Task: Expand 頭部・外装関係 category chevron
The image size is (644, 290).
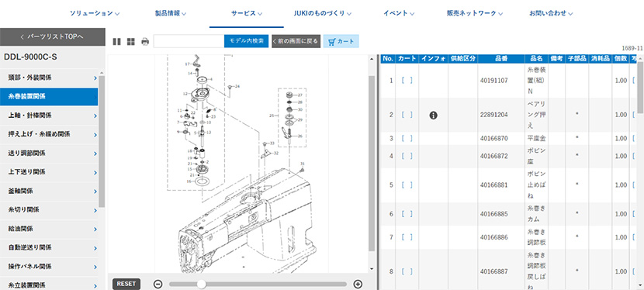Action: click(95, 78)
